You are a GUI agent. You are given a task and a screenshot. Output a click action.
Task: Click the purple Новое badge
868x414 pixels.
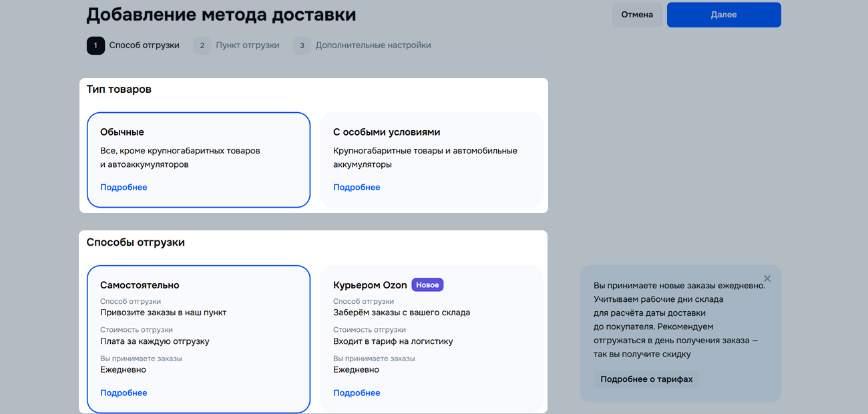pyautogui.click(x=427, y=285)
